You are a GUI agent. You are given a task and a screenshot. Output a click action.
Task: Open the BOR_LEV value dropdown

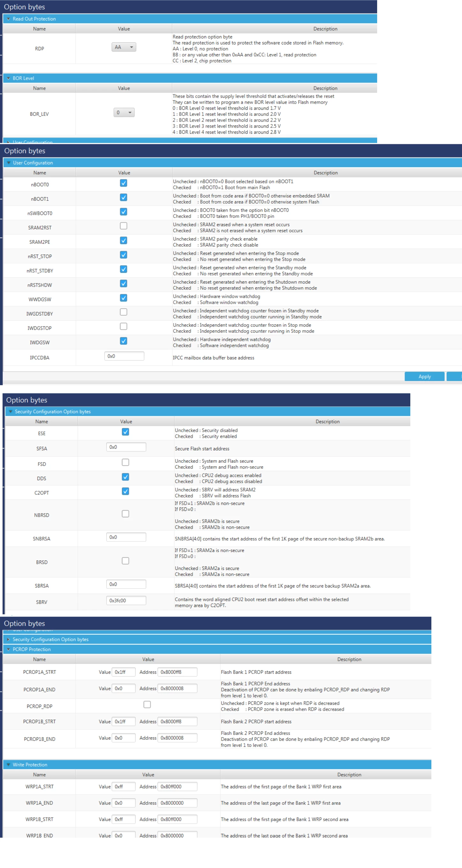coord(124,113)
